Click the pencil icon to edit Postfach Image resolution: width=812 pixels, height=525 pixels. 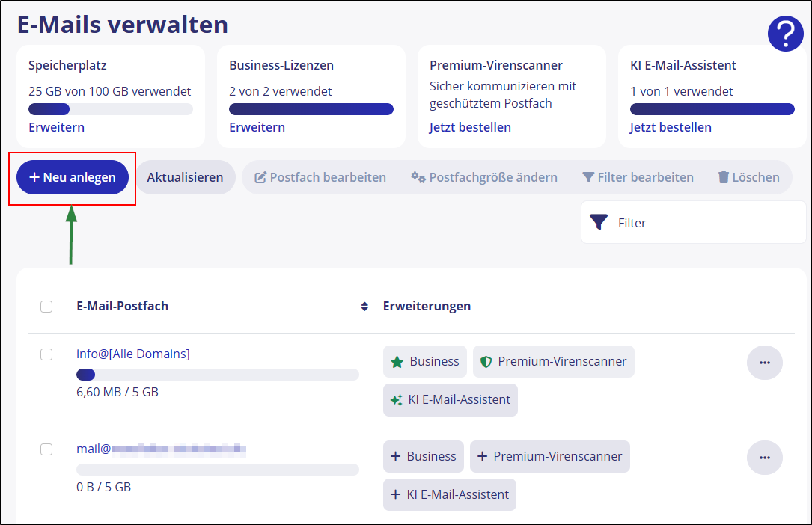click(x=262, y=176)
